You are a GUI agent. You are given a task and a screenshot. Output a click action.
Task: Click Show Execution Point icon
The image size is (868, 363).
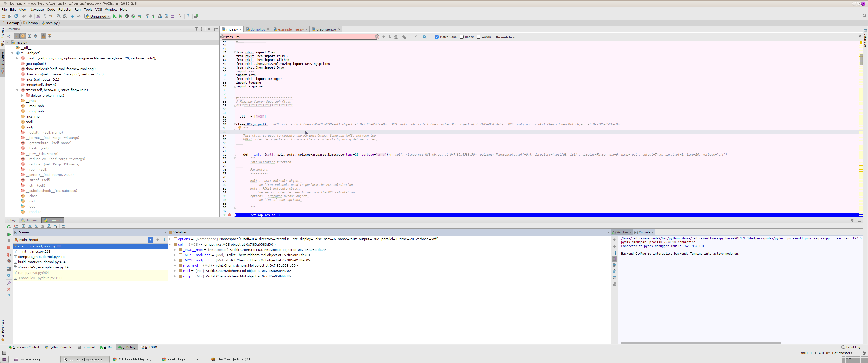16,226
